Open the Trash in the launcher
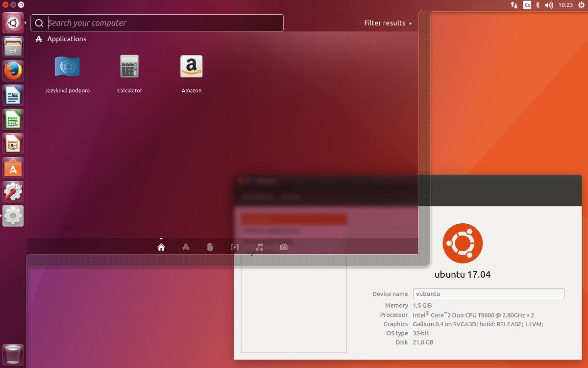Image resolution: width=588 pixels, height=368 pixels. 13,355
